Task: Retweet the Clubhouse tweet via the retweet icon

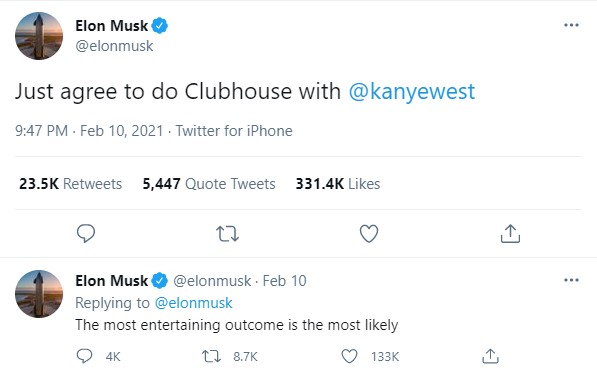Action: pyautogui.click(x=227, y=234)
